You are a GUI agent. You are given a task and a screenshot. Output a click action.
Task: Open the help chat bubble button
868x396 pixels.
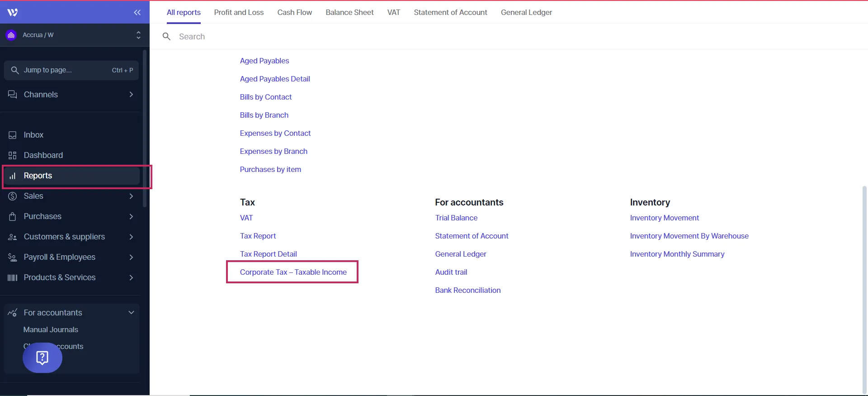click(x=42, y=358)
